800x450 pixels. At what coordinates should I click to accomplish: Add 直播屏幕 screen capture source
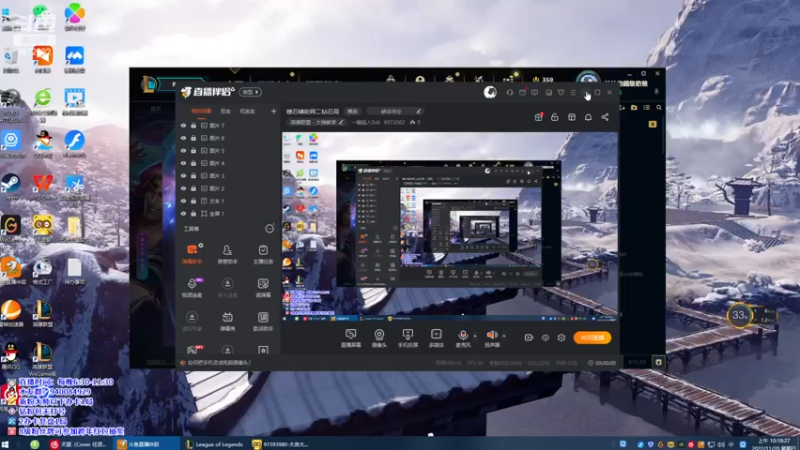[x=351, y=338]
